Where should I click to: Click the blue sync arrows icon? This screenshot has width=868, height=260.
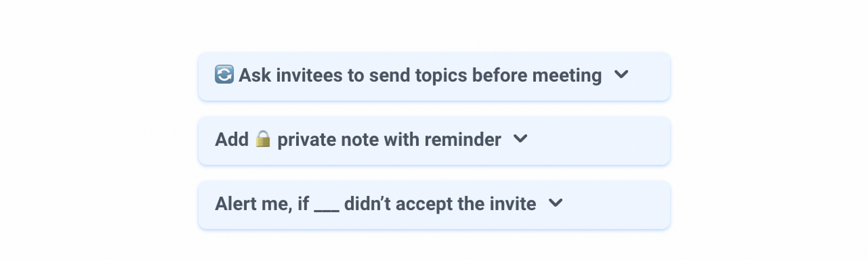pyautogui.click(x=224, y=74)
